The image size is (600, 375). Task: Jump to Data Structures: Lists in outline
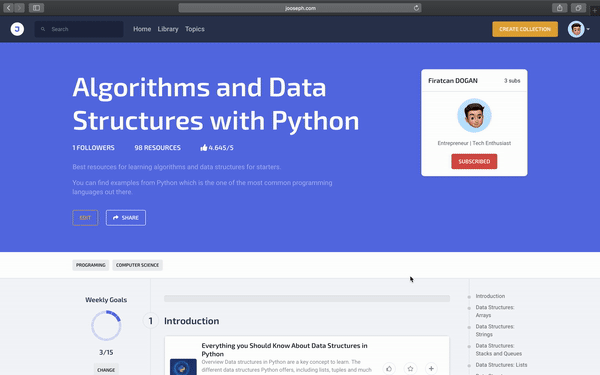point(501,365)
